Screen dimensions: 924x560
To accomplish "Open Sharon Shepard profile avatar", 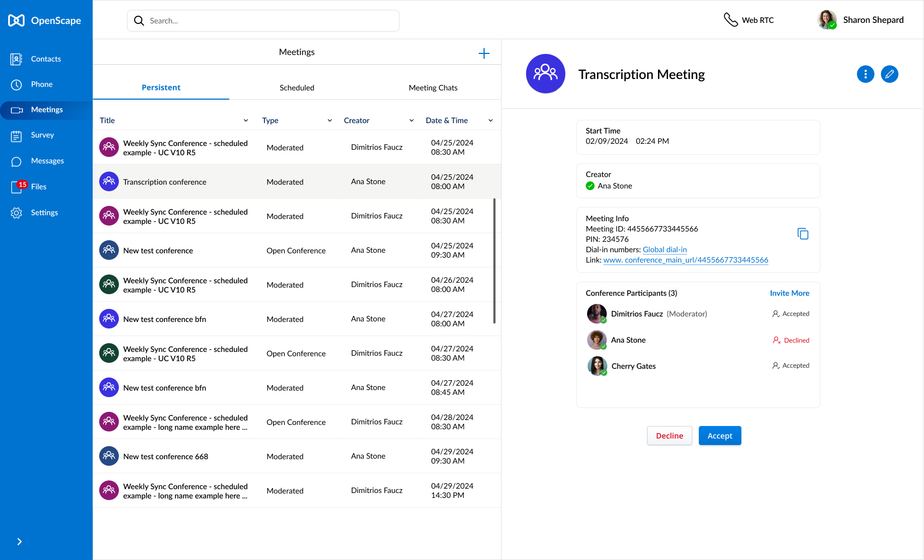I will click(x=827, y=20).
